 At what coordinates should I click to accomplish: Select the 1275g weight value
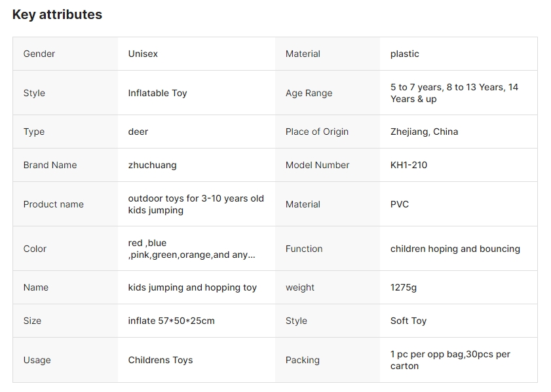point(403,287)
